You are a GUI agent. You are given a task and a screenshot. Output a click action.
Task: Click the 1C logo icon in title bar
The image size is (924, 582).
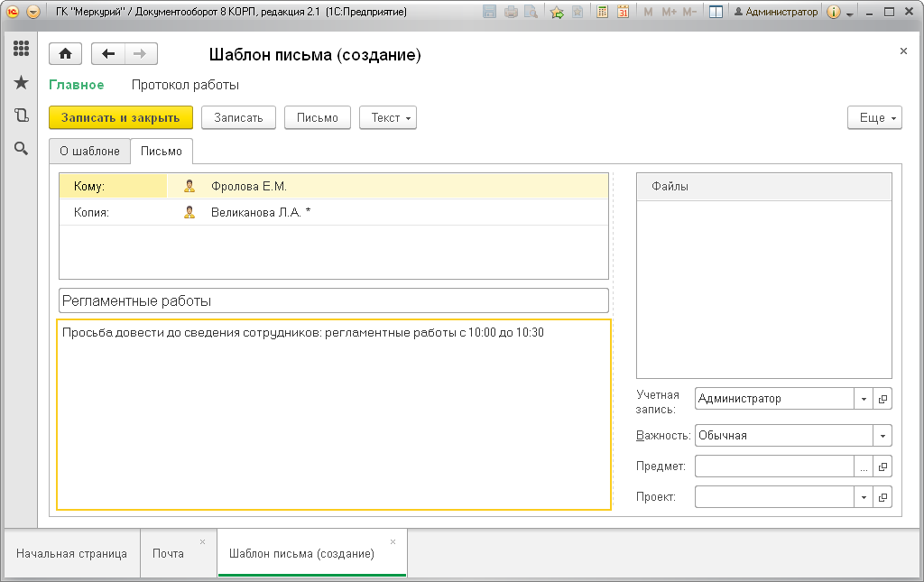pyautogui.click(x=13, y=12)
